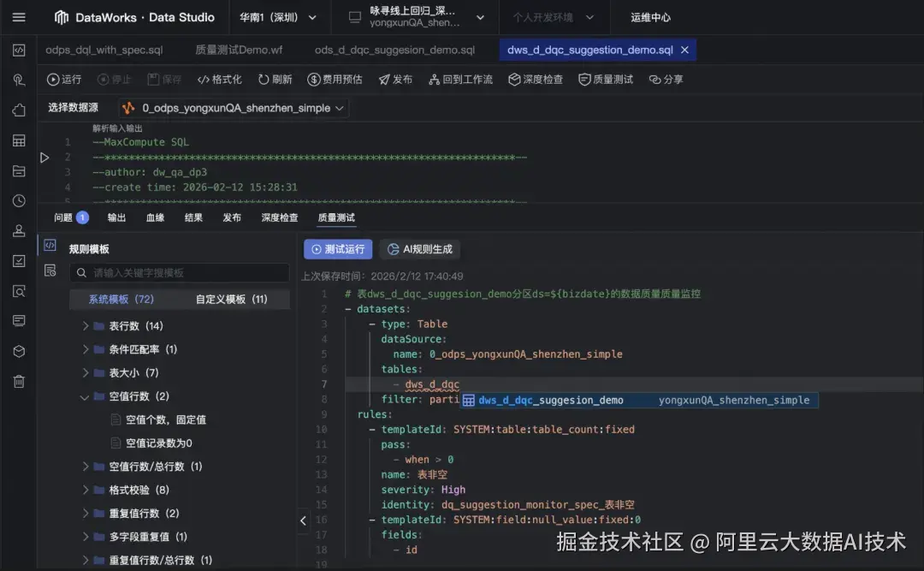Click the 停止 stop toolbar button

[115, 79]
